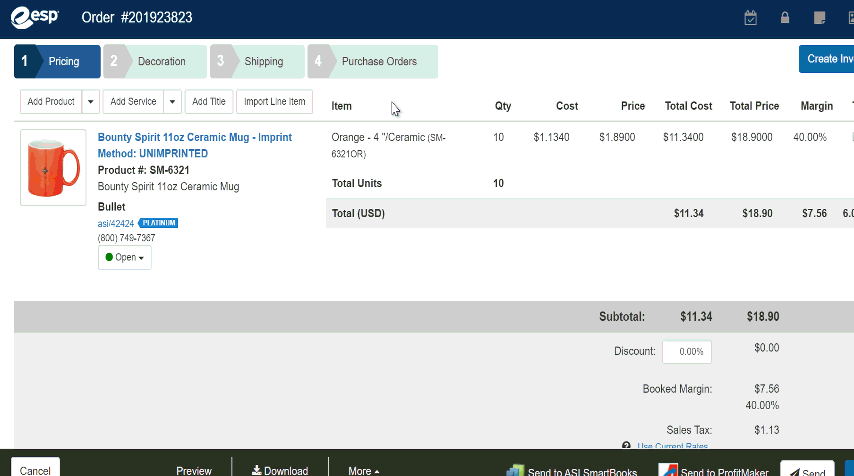Expand the Add Service dropdown arrow

click(x=172, y=101)
